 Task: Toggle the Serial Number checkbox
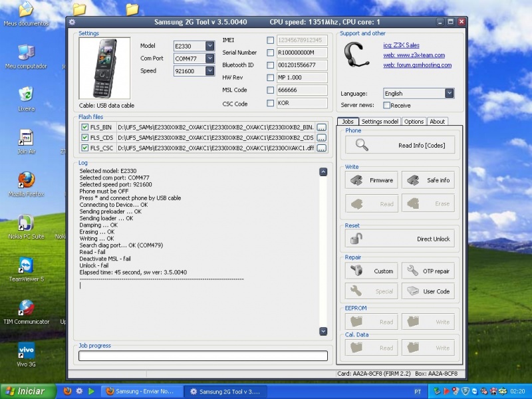pyautogui.click(x=271, y=53)
